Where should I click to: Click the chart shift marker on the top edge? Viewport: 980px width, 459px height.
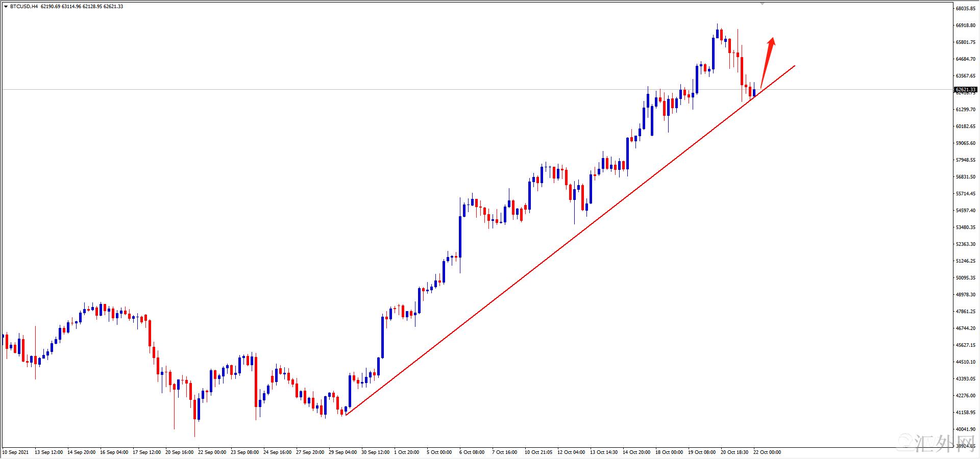click(x=762, y=4)
